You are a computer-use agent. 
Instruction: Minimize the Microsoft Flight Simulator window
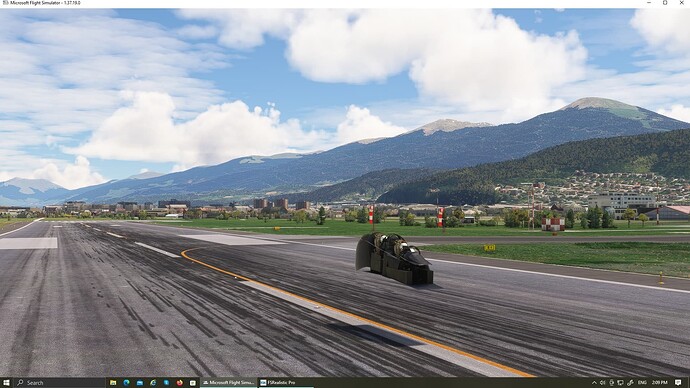(x=649, y=3)
